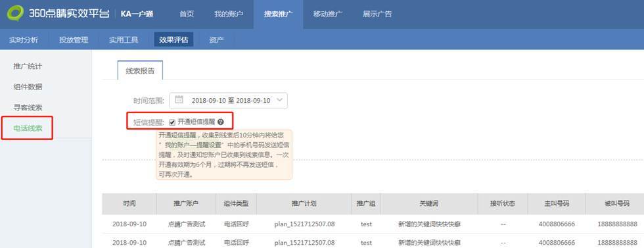The image size is (644, 248).
Task: Click the 被叫号码 column header
Action: (615, 203)
